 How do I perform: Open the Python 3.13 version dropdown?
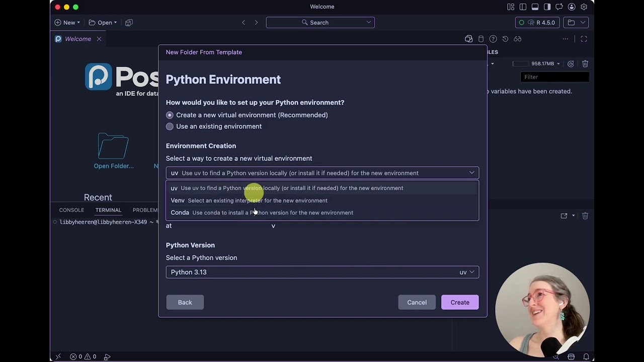(x=322, y=272)
